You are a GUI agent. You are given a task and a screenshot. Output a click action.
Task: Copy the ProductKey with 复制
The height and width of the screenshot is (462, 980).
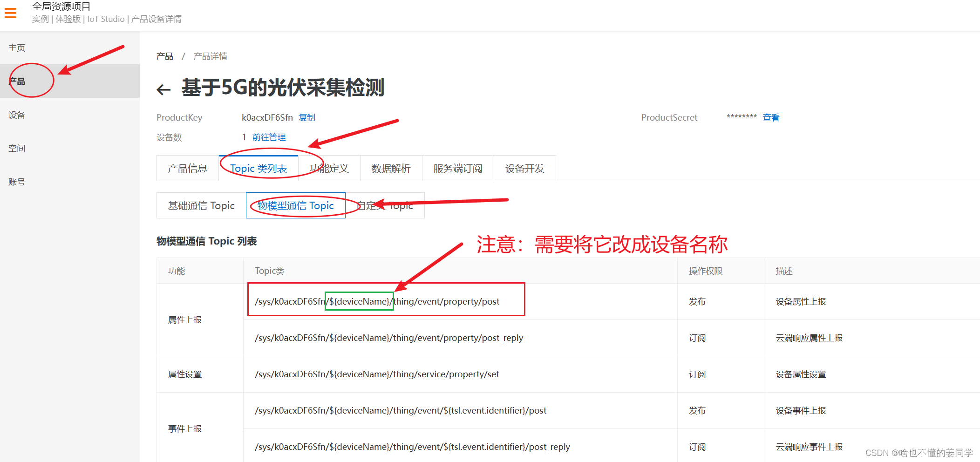pyautogui.click(x=307, y=117)
